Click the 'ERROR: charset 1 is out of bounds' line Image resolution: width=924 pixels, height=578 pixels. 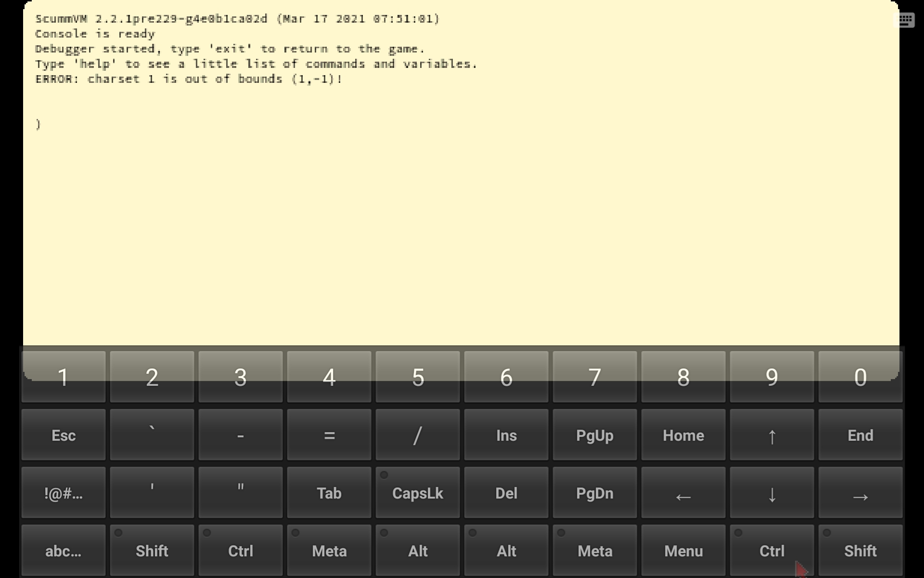coord(189,79)
